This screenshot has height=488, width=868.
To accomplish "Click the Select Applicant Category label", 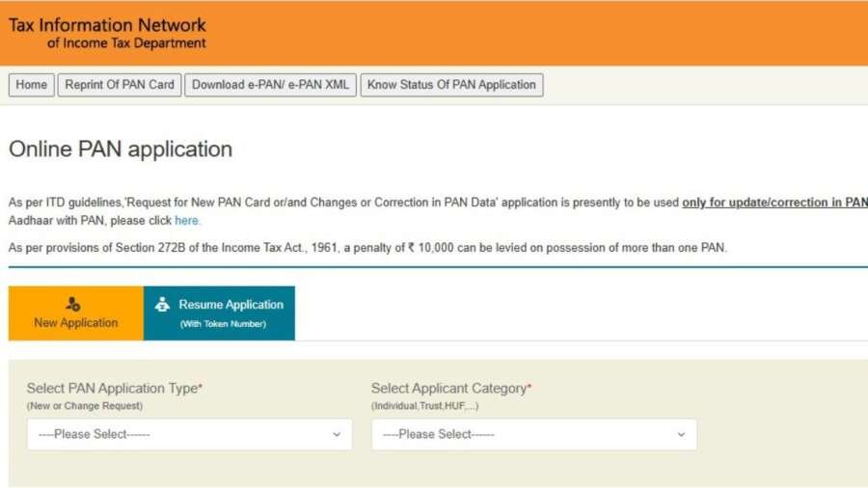I will coord(451,389).
